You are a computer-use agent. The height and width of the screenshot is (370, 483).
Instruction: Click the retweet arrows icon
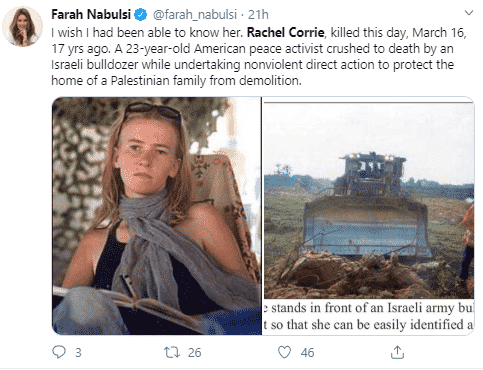(x=172, y=352)
